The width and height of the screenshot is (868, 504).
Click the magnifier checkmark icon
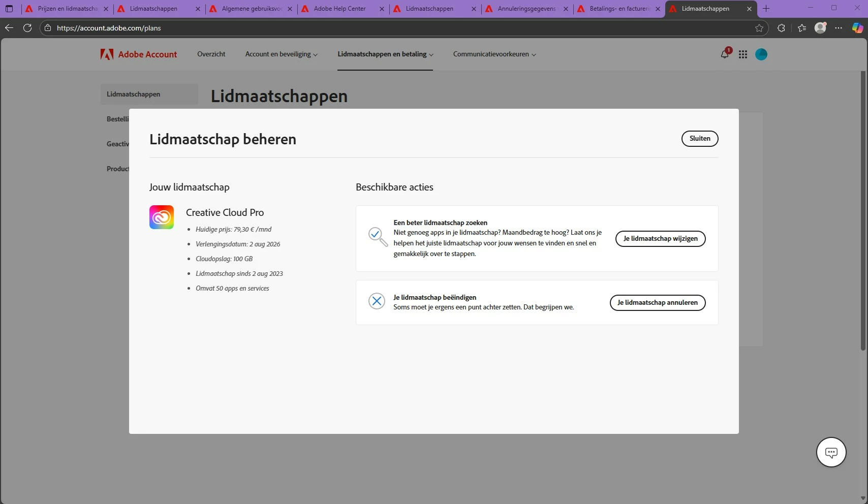(378, 237)
